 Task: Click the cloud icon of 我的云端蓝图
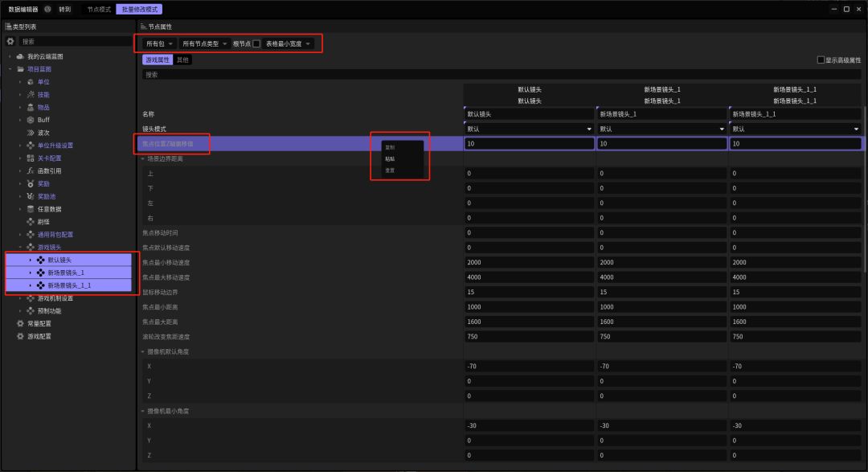pos(20,56)
